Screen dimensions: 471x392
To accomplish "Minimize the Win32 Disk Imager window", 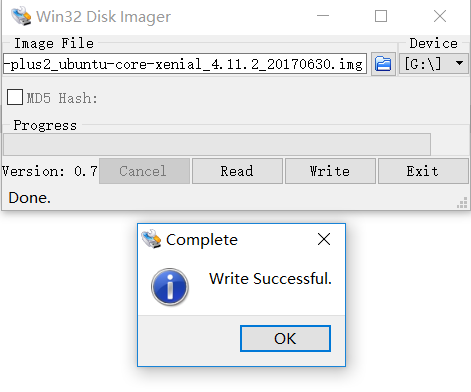I will (323, 16).
